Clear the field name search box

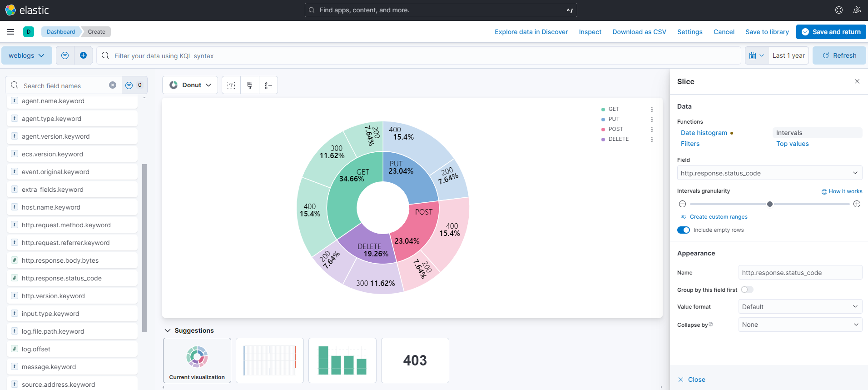pos(113,85)
